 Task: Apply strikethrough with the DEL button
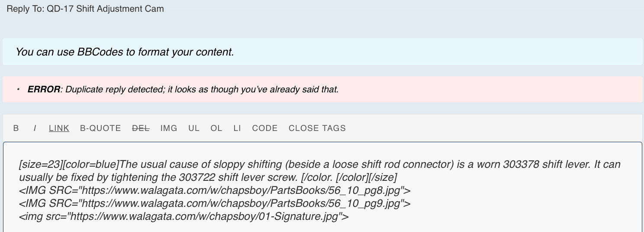pyautogui.click(x=141, y=128)
